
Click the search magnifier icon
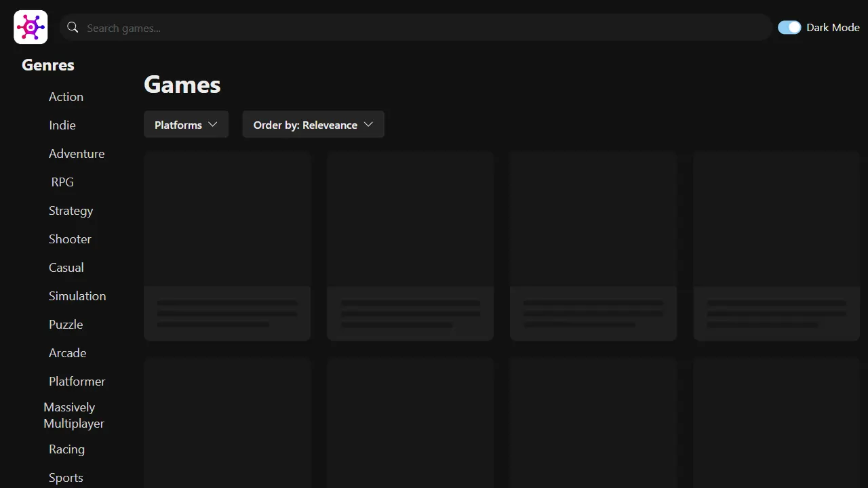(73, 28)
